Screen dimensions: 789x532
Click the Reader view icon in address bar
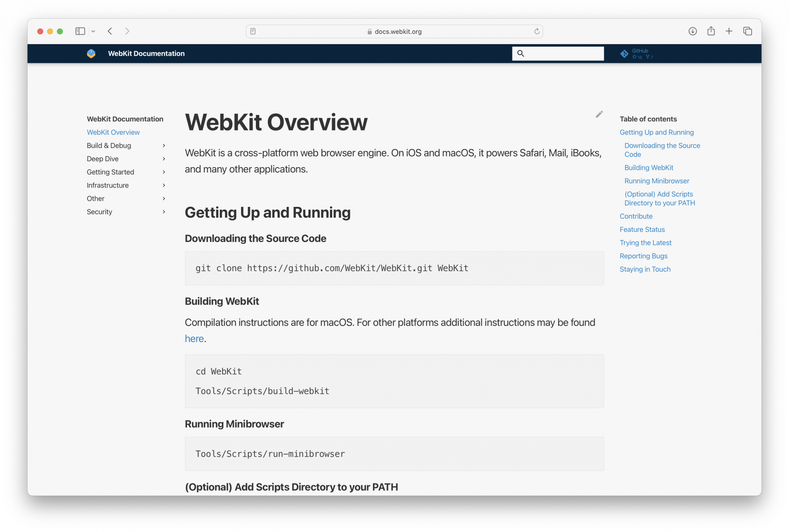pos(253,31)
